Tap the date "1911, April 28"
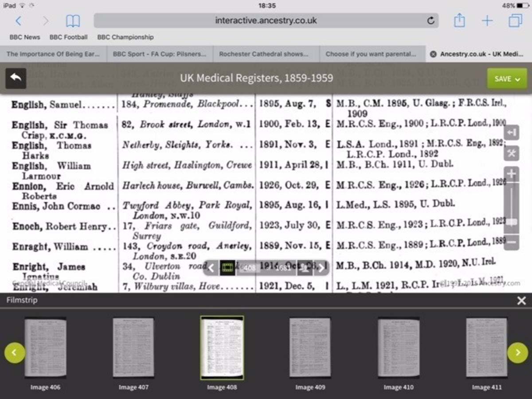Viewport: 532px width, 399px height. [291, 165]
